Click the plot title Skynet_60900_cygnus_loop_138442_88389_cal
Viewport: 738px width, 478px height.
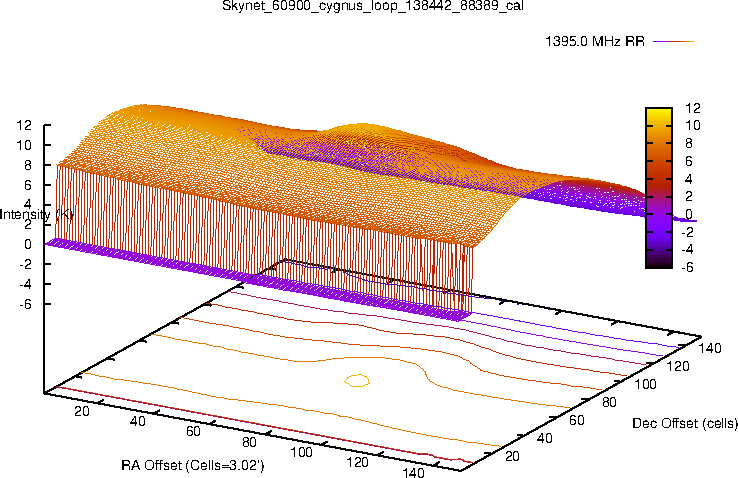pyautogui.click(x=373, y=6)
